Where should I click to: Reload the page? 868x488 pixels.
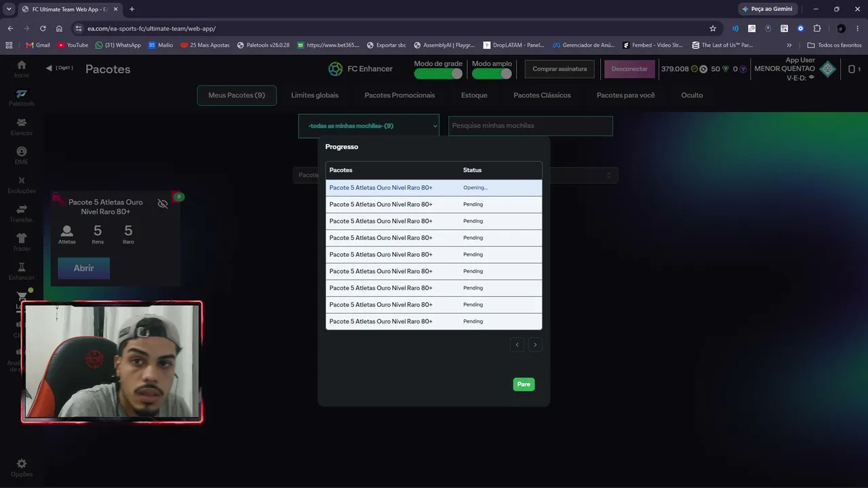(43, 28)
